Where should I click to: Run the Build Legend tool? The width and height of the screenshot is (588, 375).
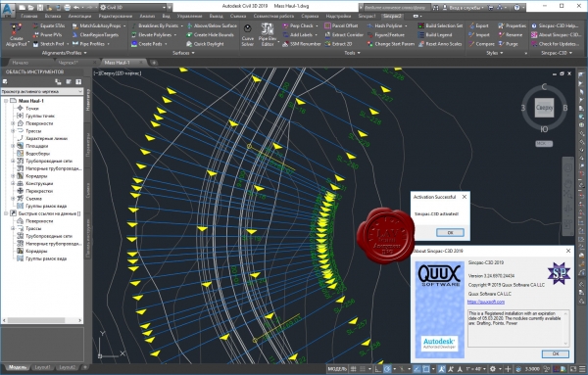click(x=435, y=35)
